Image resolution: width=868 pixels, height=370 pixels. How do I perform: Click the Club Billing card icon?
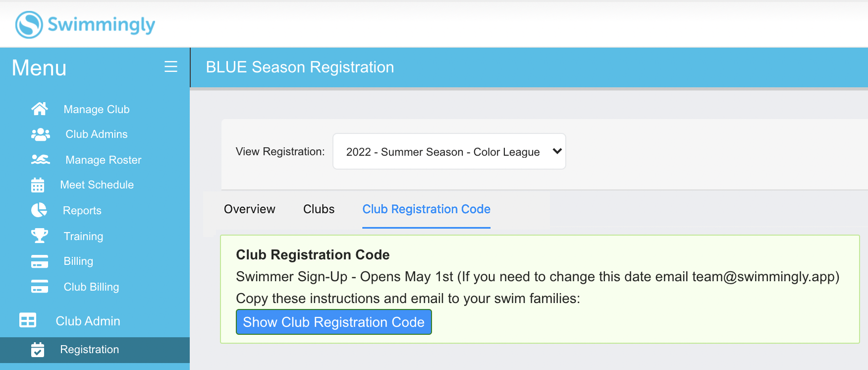pyautogui.click(x=40, y=287)
